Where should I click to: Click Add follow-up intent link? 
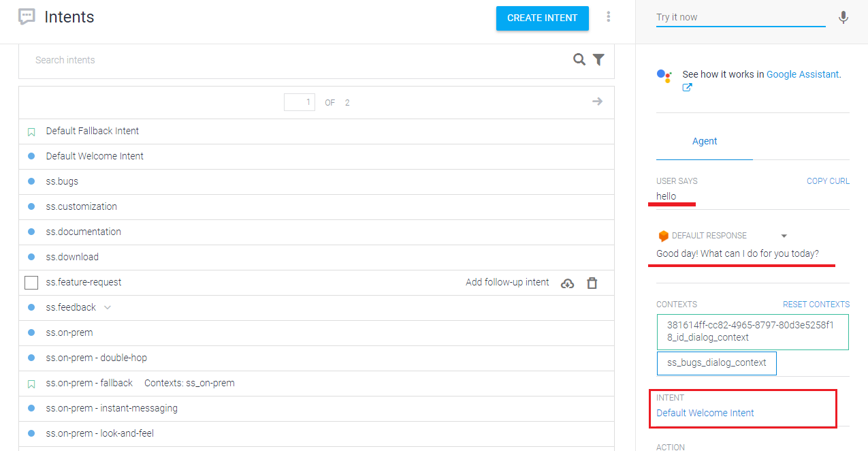(507, 282)
